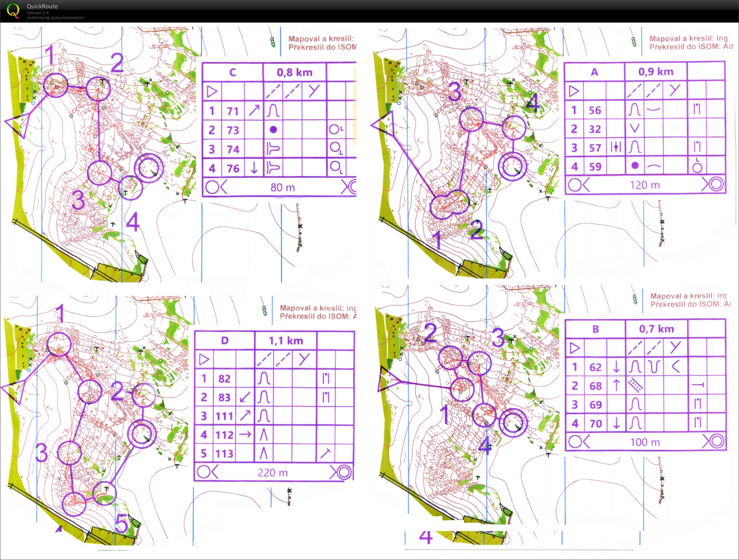Click the southwest arrow in course D row 2
The image size is (739, 560).
[245, 397]
